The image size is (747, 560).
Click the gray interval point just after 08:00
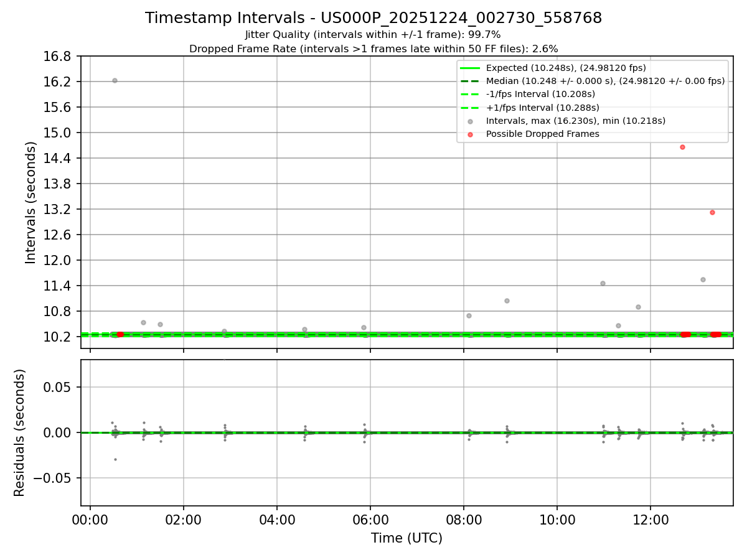pyautogui.click(x=469, y=315)
